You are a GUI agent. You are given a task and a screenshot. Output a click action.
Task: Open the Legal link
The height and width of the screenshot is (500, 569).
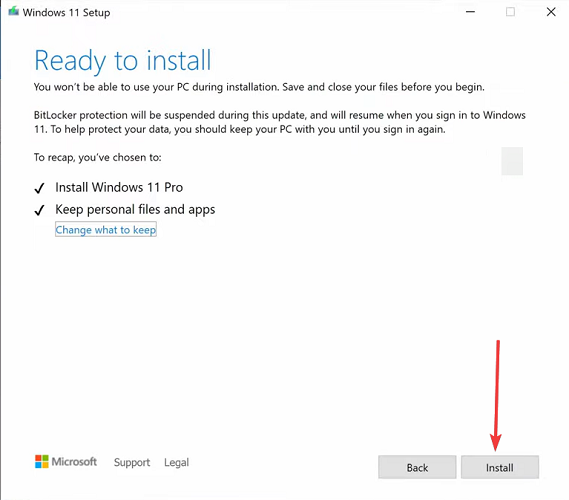click(x=176, y=462)
